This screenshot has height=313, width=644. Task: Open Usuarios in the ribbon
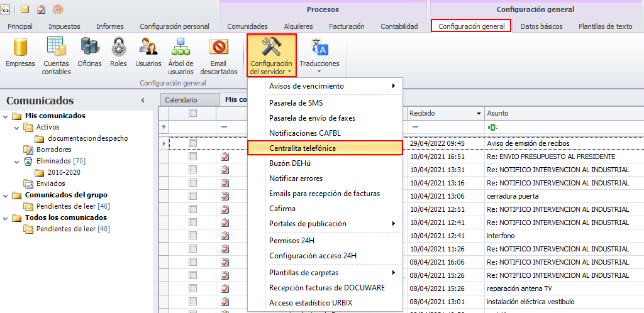click(x=148, y=53)
